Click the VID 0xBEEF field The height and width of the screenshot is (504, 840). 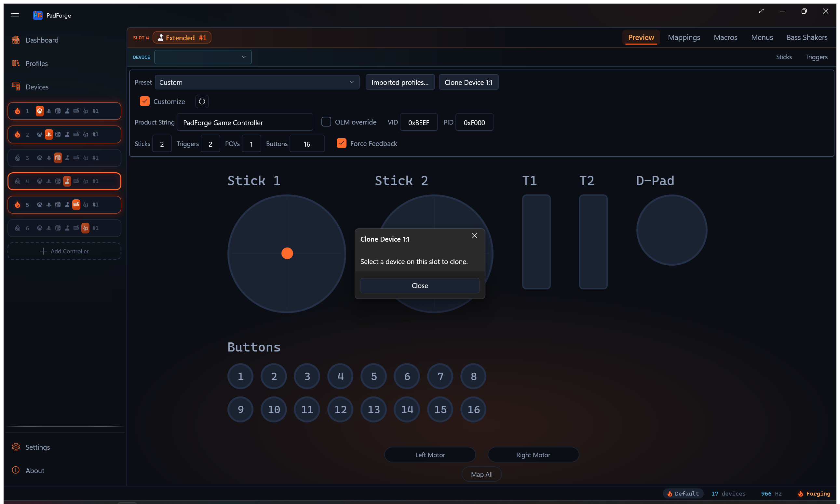click(x=419, y=122)
